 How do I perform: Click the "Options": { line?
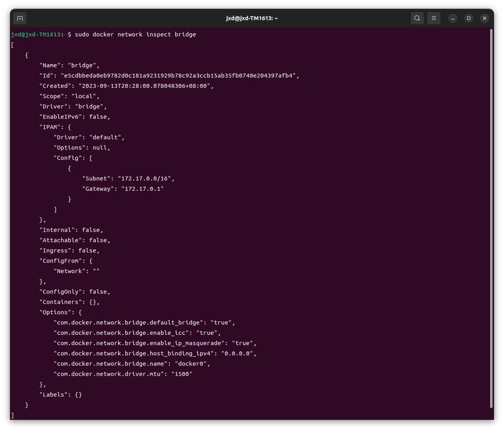coord(61,312)
